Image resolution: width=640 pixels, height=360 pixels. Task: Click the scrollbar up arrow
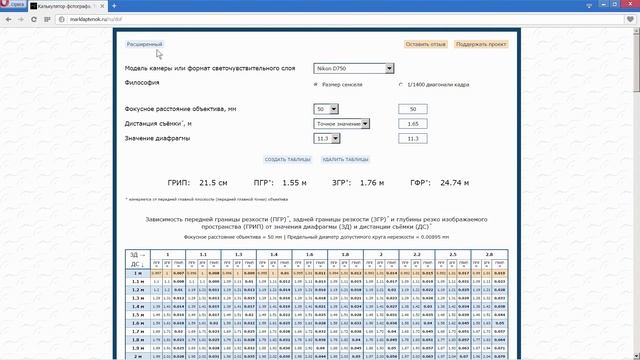636,31
